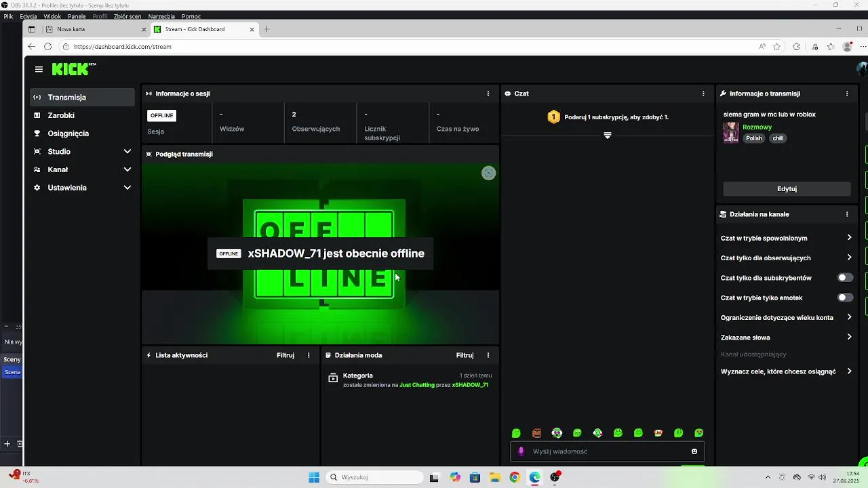868x488 pixels.
Task: Pick the first green blob emote
Action: coord(516,433)
